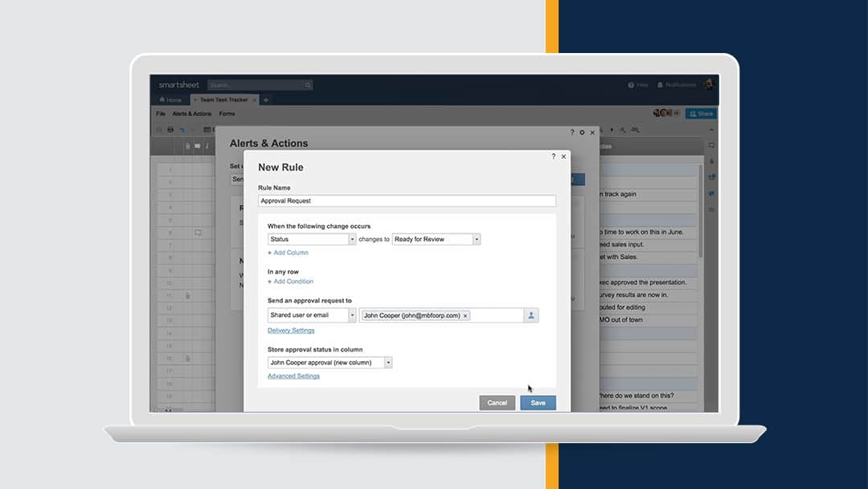Screen dimensions: 868x489
Task: Click the print icon in toolbar
Action: [x=170, y=129]
